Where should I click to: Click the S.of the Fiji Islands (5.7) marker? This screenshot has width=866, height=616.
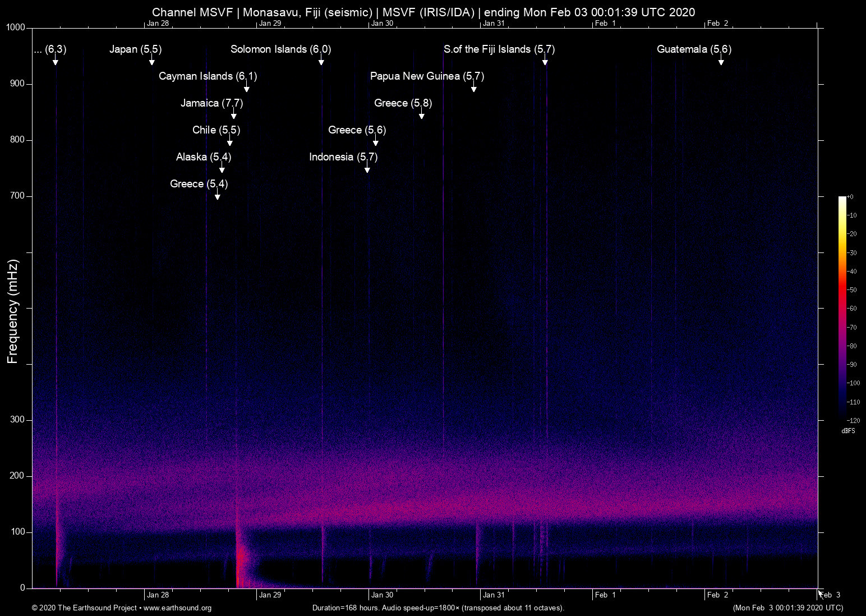click(499, 49)
